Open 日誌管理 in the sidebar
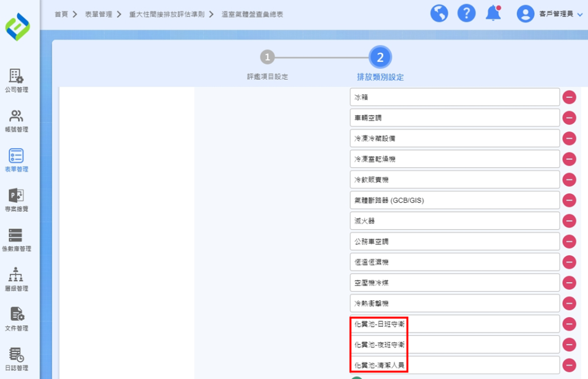Screen dimensions: 588x379 [16, 359]
